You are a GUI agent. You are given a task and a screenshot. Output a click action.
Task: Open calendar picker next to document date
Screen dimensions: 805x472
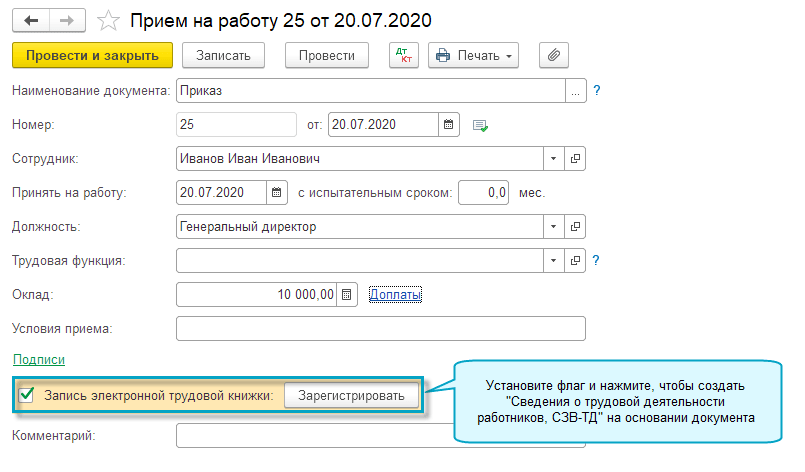pos(449,125)
